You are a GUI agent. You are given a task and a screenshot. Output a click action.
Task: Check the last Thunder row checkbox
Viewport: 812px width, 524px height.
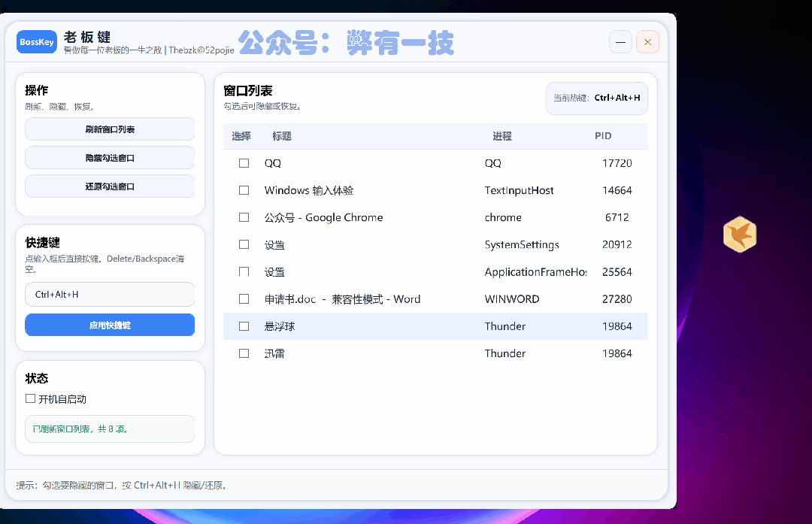244,353
